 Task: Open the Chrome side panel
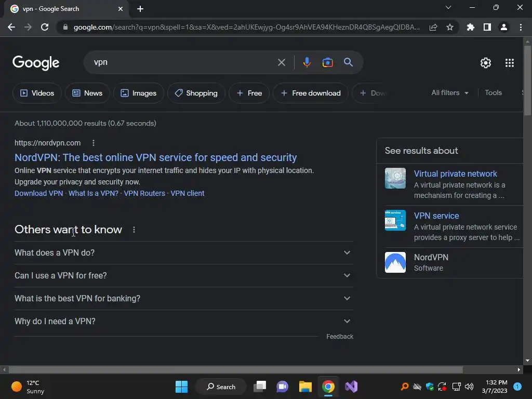(x=487, y=27)
